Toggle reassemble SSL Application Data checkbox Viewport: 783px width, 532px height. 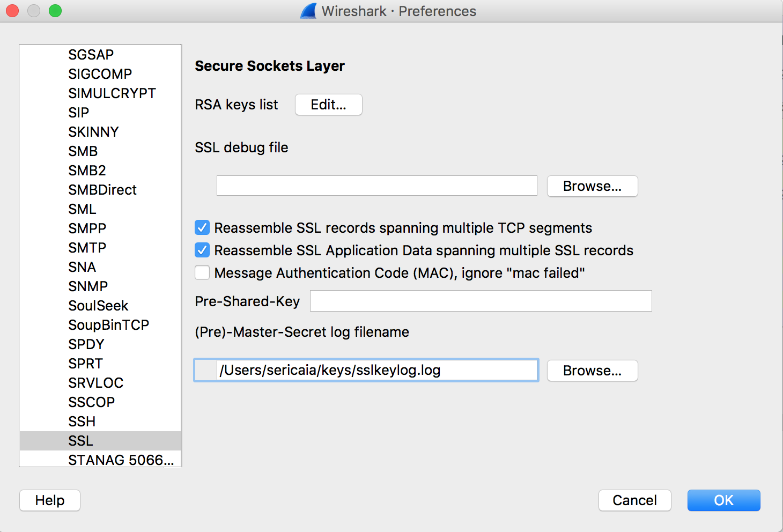202,250
